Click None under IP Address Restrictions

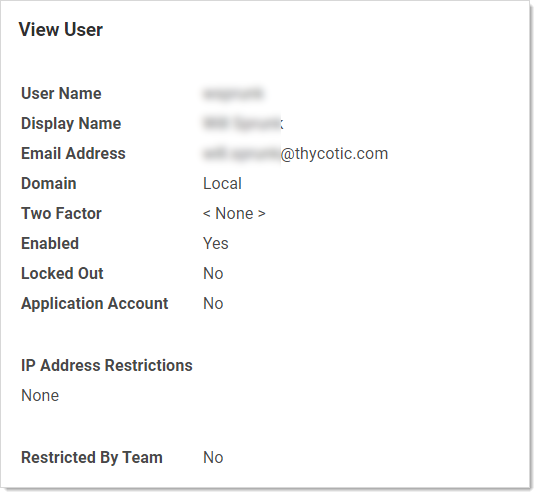click(40, 395)
